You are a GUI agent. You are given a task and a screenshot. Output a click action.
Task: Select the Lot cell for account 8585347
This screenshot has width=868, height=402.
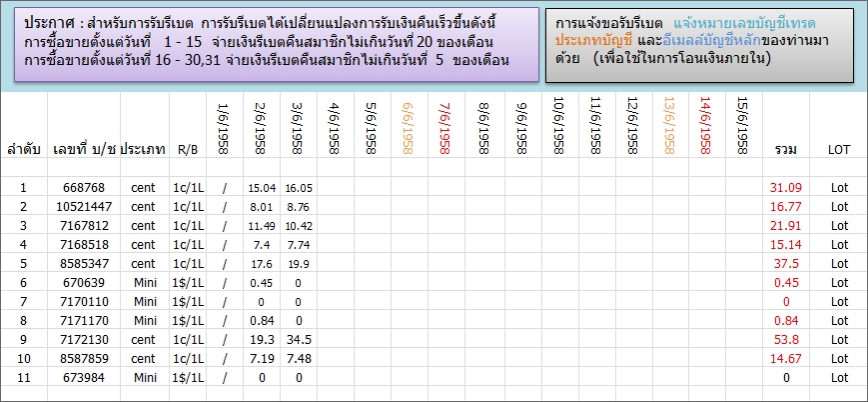(x=839, y=263)
